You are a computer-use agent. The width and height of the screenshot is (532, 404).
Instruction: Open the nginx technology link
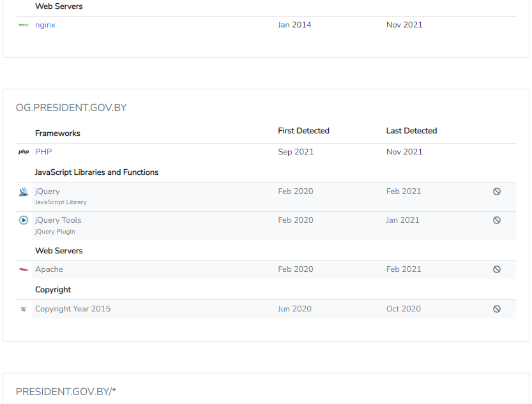pyautogui.click(x=45, y=25)
